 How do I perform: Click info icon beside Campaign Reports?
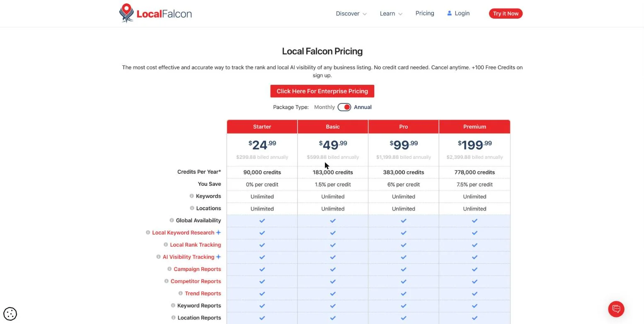pyautogui.click(x=169, y=269)
